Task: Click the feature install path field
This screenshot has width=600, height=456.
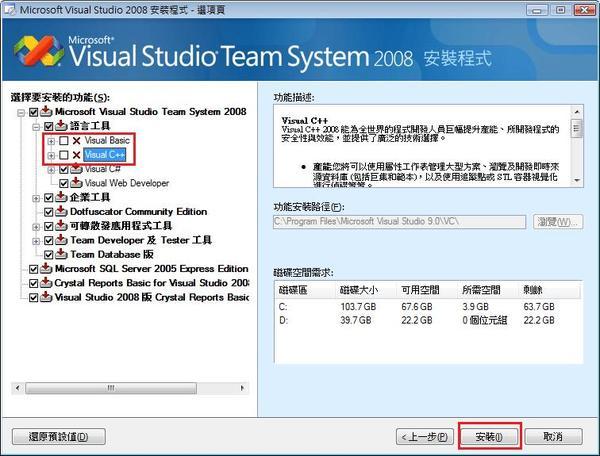Action: click(399, 222)
